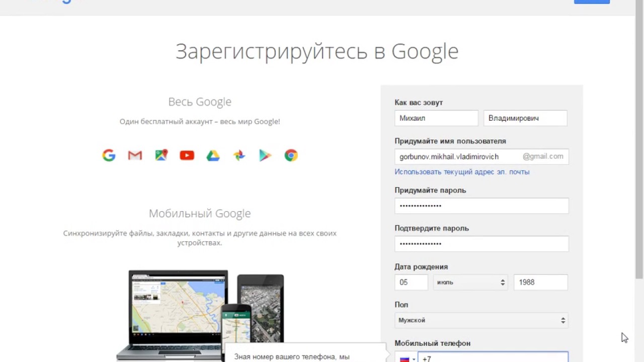
Task: Click the label Пол
Action: tap(401, 305)
